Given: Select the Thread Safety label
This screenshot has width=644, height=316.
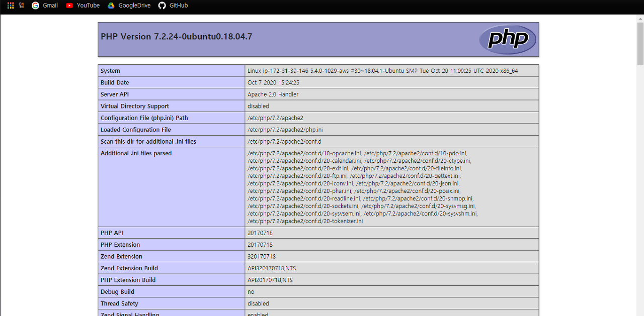Looking at the screenshot, I should tap(119, 304).
